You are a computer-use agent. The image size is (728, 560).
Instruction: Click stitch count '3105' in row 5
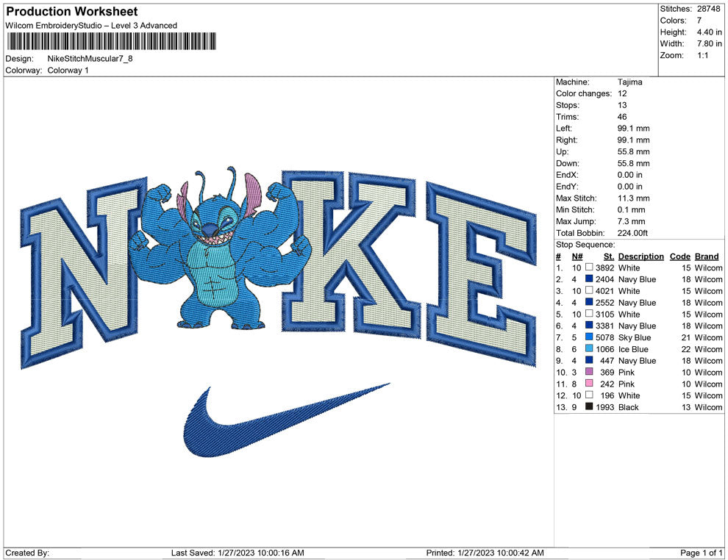click(x=604, y=314)
